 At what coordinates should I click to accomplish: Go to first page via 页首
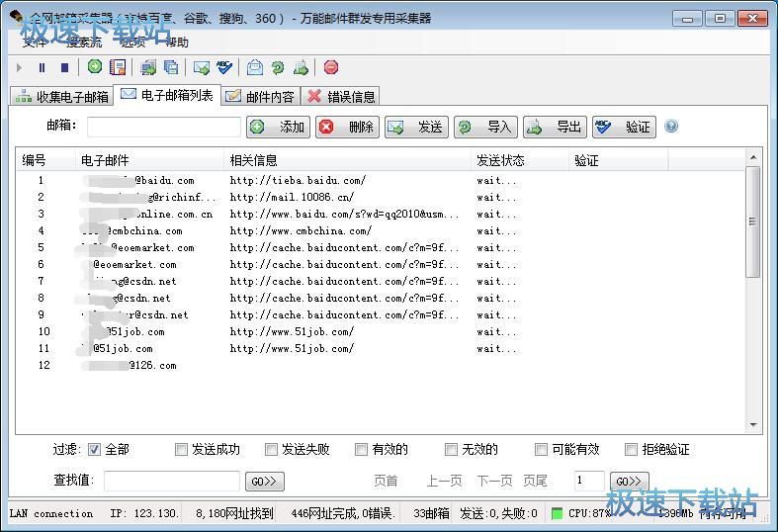click(386, 481)
